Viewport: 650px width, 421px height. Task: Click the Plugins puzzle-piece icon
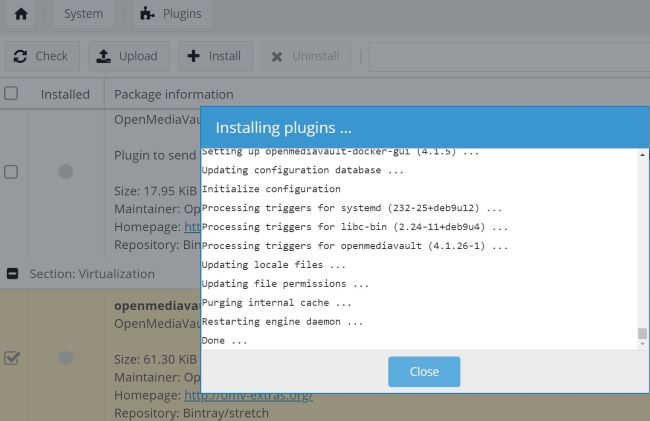pos(147,14)
